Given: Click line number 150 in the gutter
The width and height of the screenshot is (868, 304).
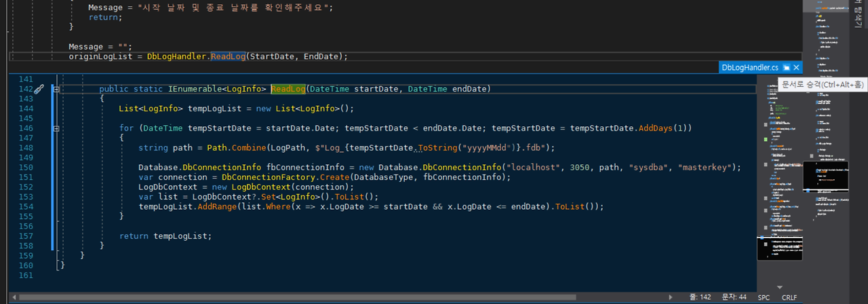Looking at the screenshot, I should click(26, 168).
